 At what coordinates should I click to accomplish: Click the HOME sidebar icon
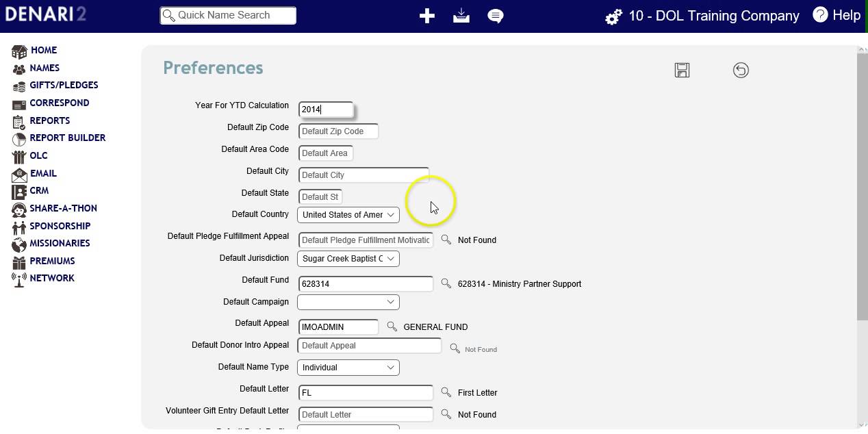pyautogui.click(x=19, y=51)
